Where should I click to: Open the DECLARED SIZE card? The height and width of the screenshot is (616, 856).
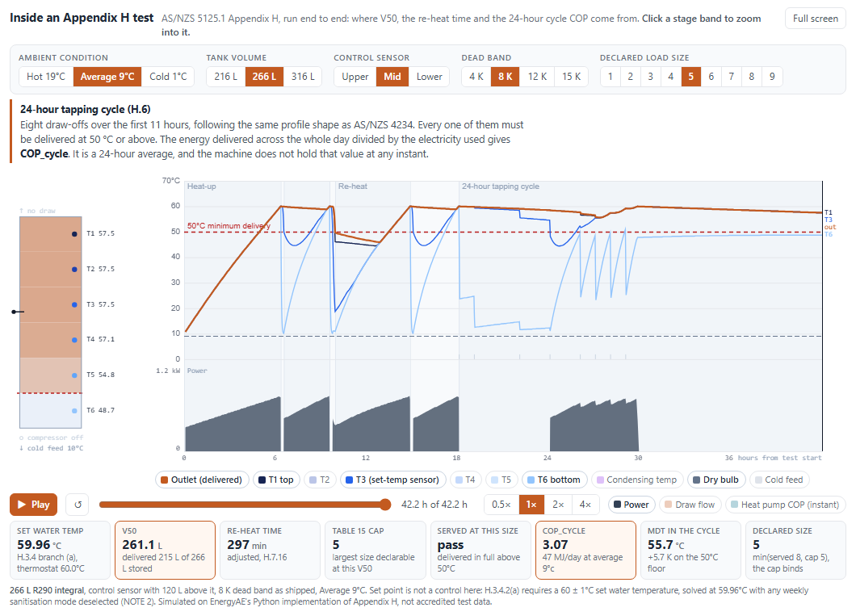(x=796, y=550)
